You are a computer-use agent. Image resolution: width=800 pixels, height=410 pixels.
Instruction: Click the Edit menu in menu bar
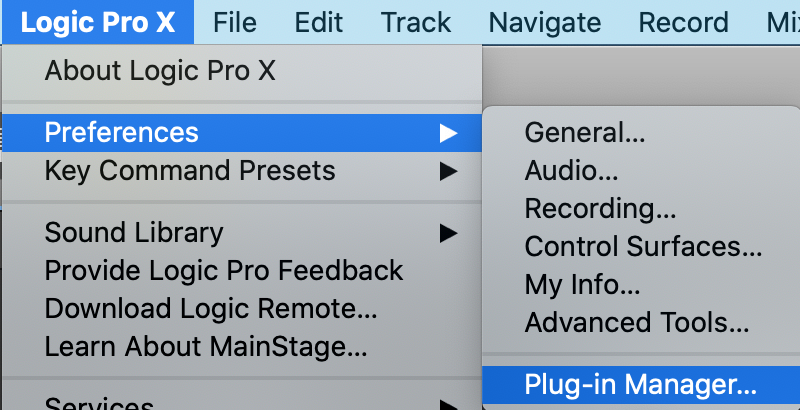[319, 22]
